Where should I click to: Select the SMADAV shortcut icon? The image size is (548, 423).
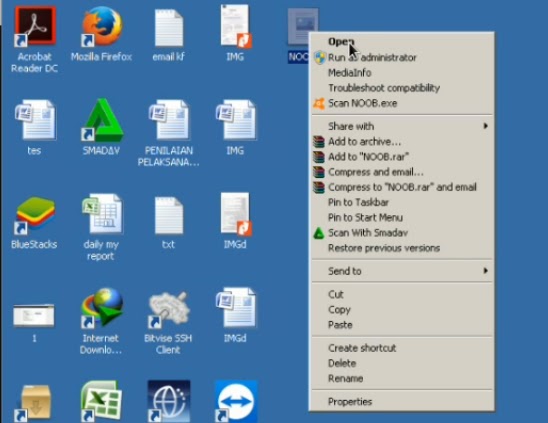(x=102, y=120)
